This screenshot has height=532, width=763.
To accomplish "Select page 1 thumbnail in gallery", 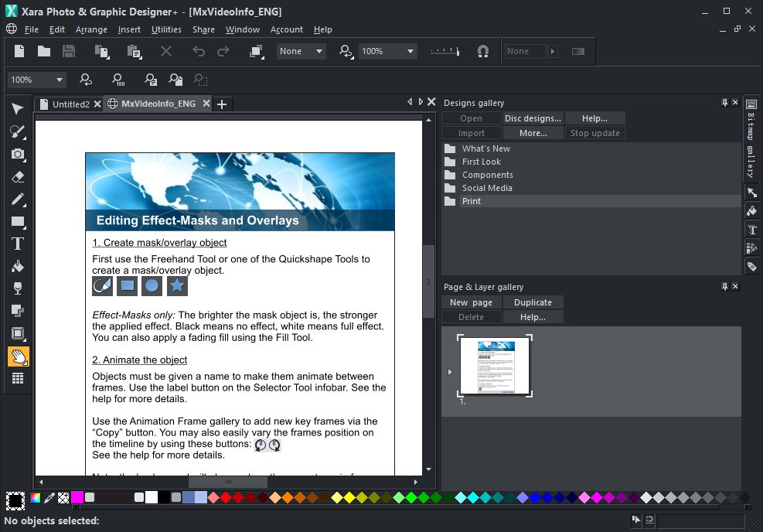I will click(495, 367).
